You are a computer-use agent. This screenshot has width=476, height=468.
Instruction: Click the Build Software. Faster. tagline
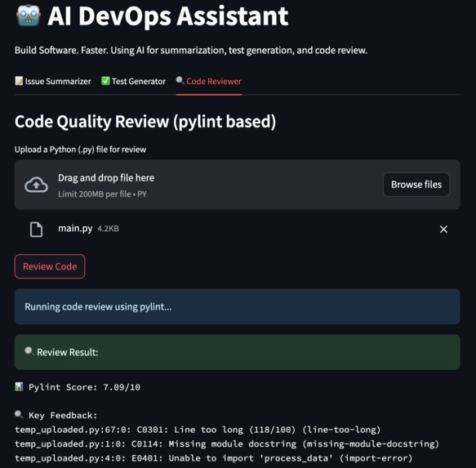click(x=191, y=50)
